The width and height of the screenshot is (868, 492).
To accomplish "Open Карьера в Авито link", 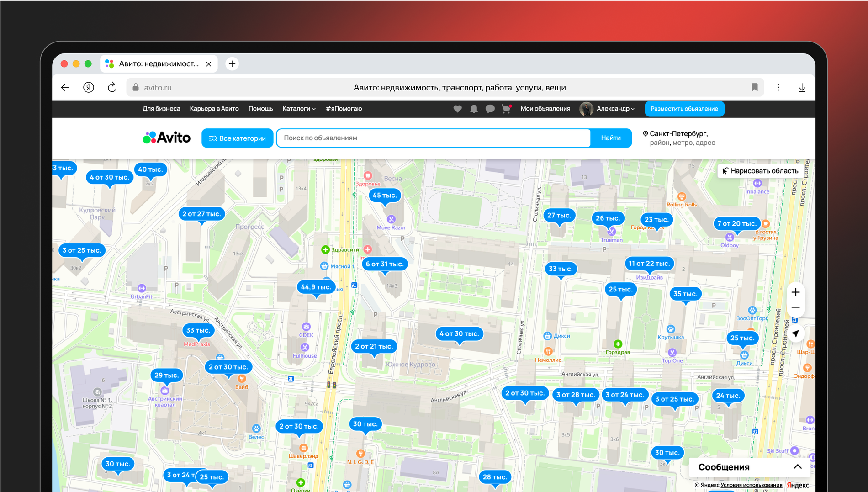I will coord(214,109).
